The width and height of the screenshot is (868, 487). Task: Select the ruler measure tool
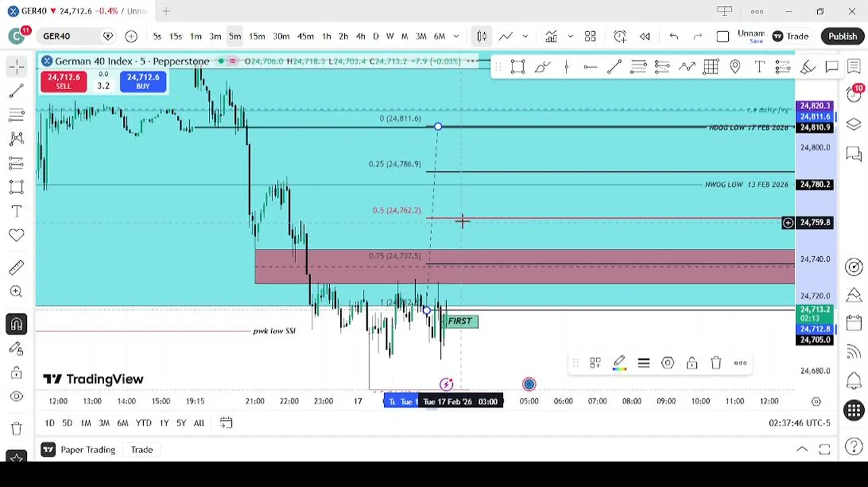pos(16,268)
